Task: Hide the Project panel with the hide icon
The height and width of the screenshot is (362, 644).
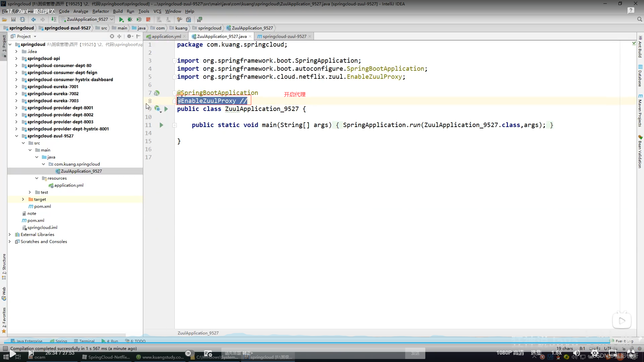Action: [x=138, y=36]
